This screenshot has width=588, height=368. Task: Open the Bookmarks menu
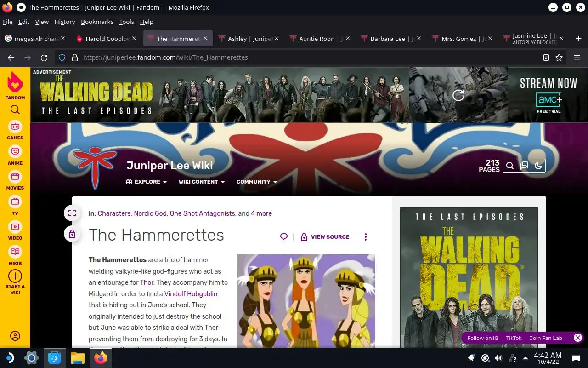pos(97,22)
